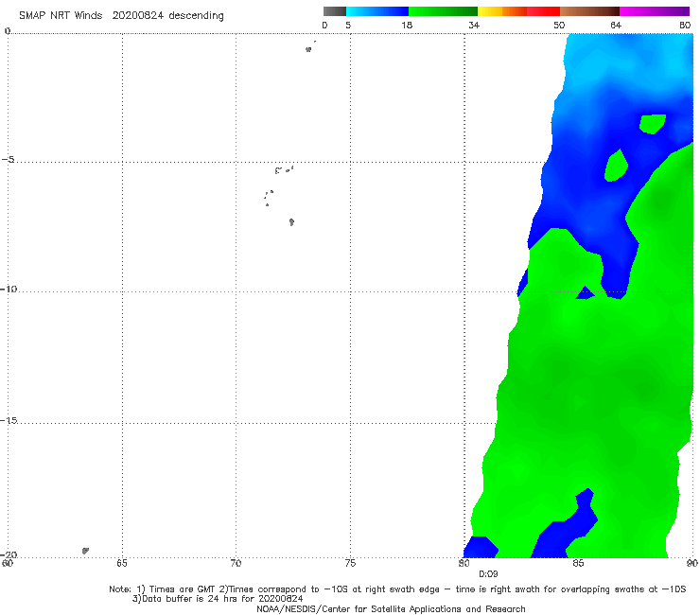
Task: Pick the green segment of the color bar
Action: point(443,11)
